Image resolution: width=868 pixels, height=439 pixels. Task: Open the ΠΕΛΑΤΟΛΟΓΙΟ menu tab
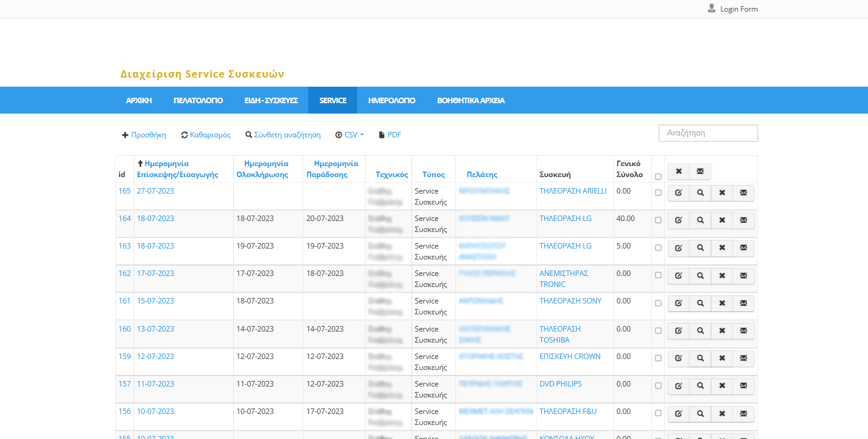pos(198,100)
